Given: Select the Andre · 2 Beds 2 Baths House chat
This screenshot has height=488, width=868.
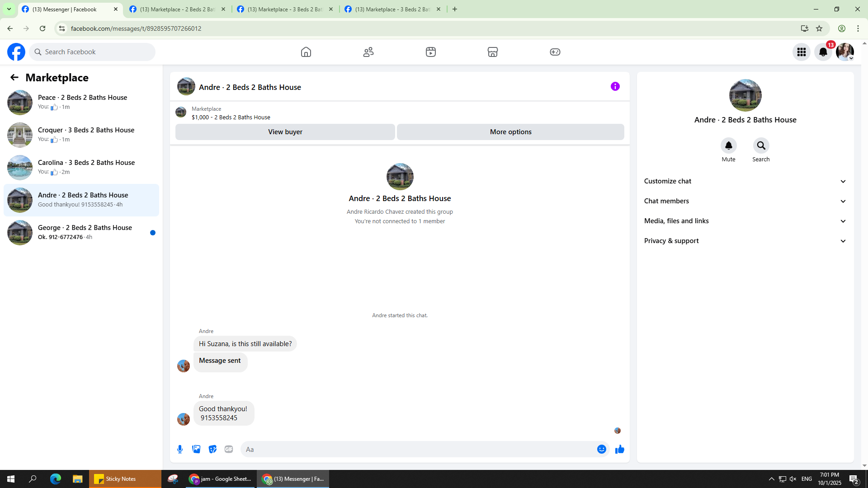Looking at the screenshot, I should pos(81,200).
